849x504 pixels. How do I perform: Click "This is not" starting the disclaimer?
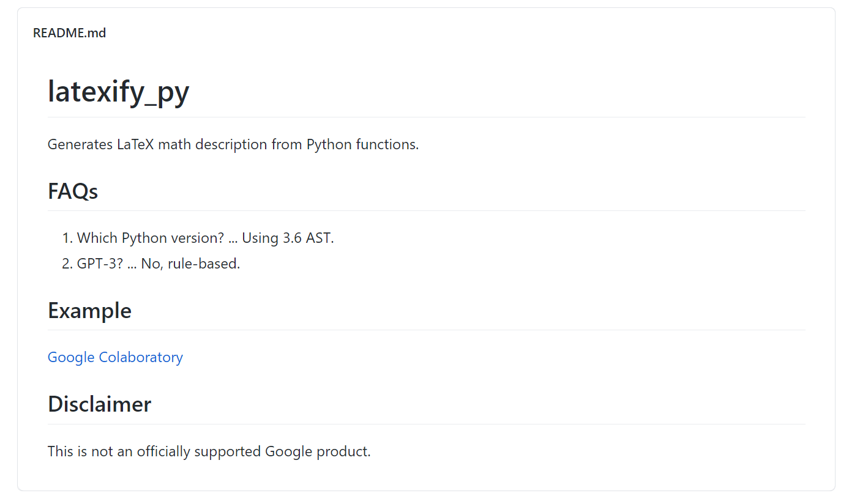[68, 452]
